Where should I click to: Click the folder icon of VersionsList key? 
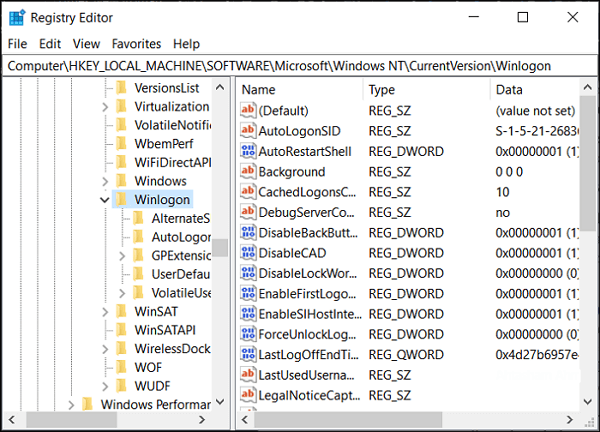pos(121,87)
